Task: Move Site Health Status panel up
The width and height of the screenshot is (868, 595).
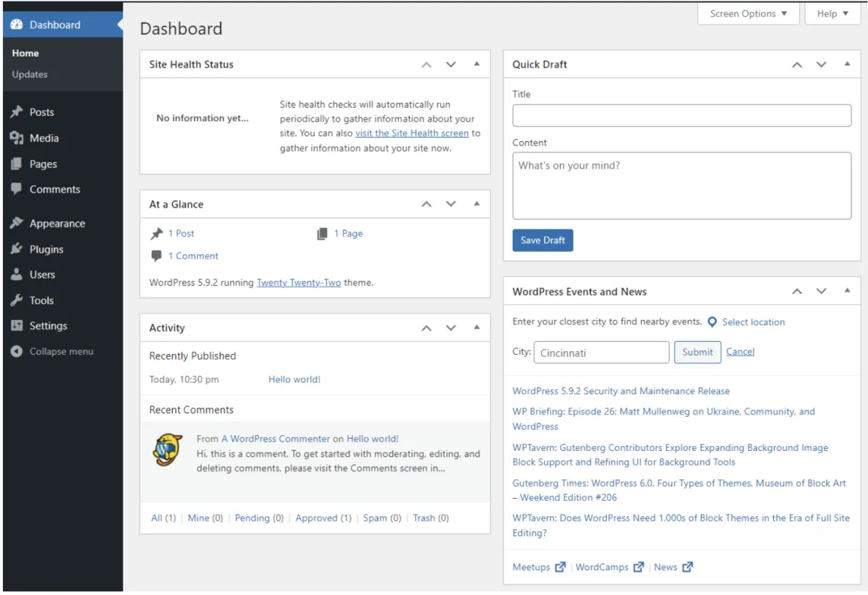Action: (427, 64)
